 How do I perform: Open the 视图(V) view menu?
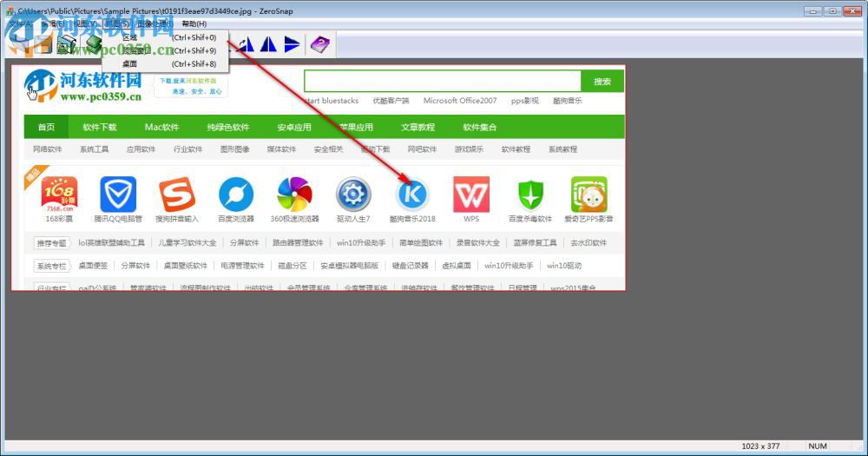pos(84,23)
